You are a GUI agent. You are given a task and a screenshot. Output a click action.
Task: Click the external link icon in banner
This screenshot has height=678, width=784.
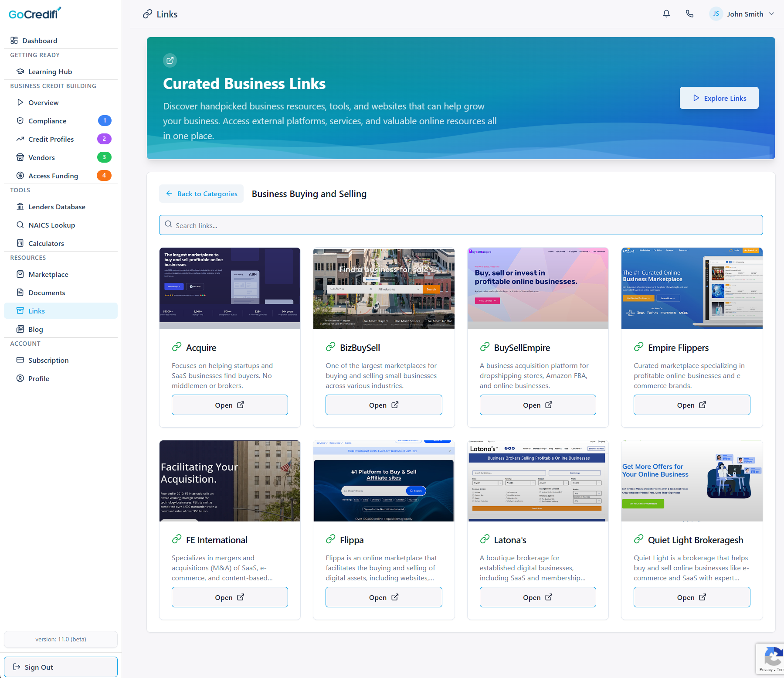point(170,61)
